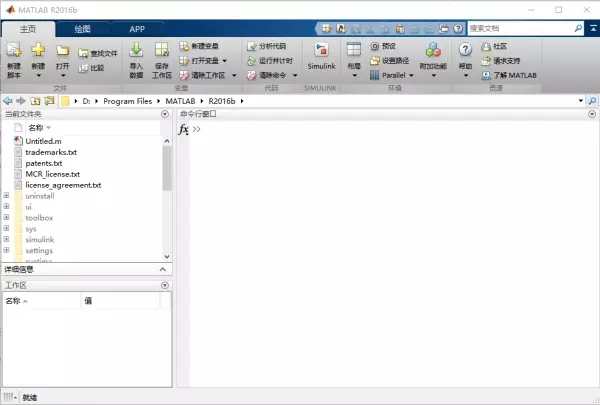Open the Clear Commands (清除命令) dropdown arrow
This screenshot has width=600, height=405.
tap(295, 75)
